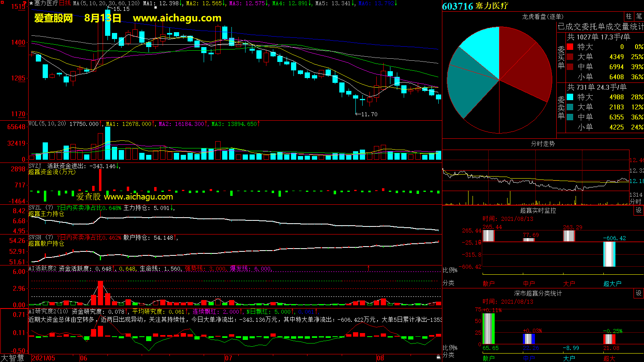The image size is (644, 362).
Task: Click the small red square icon top-left
Action: [x=2, y=2]
